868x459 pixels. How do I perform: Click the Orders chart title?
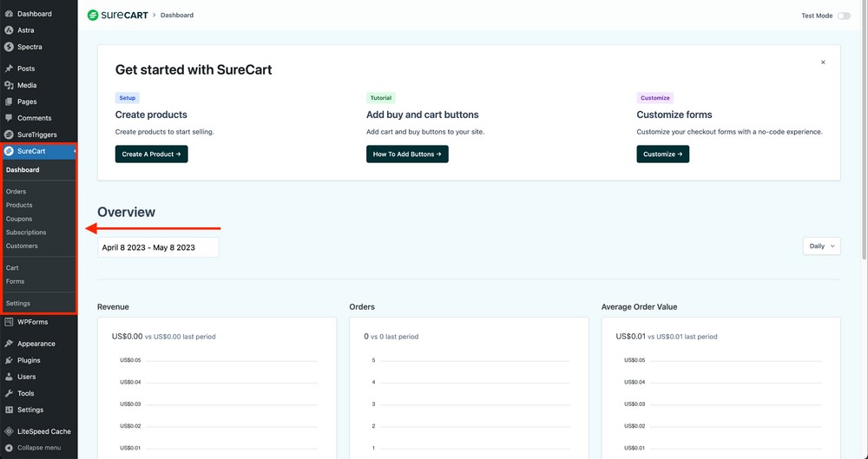pyautogui.click(x=362, y=307)
